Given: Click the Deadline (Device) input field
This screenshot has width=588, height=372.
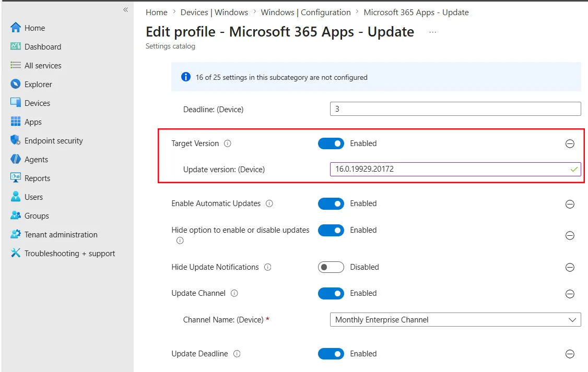Looking at the screenshot, I should point(455,109).
